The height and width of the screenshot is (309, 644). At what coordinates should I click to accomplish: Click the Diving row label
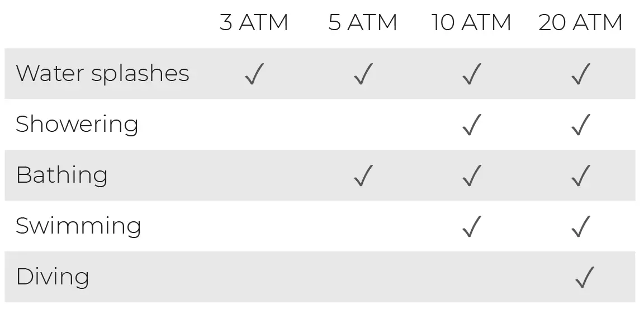[x=53, y=277]
